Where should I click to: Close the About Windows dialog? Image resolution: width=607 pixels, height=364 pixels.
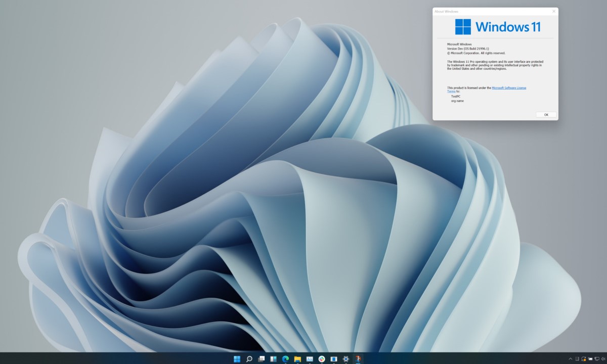pyautogui.click(x=553, y=11)
